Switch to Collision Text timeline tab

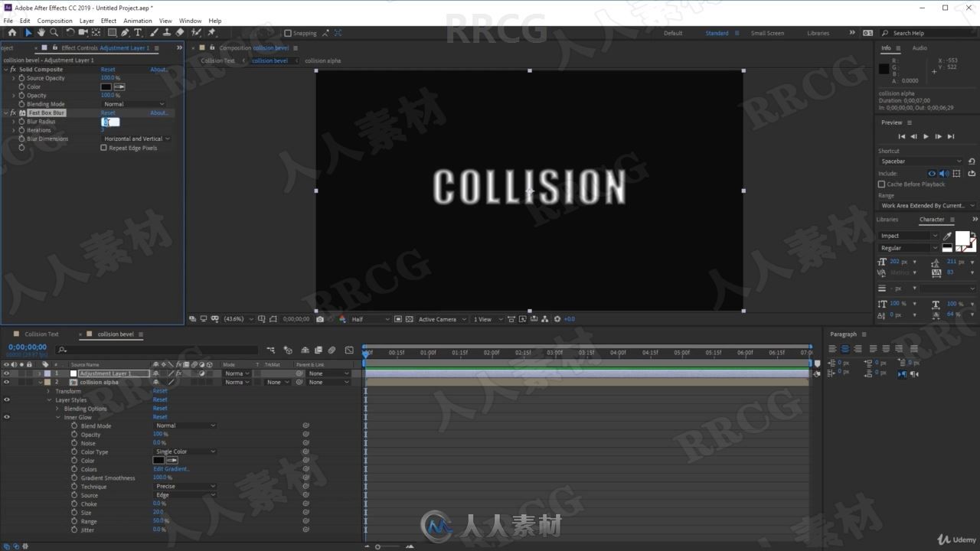click(41, 334)
